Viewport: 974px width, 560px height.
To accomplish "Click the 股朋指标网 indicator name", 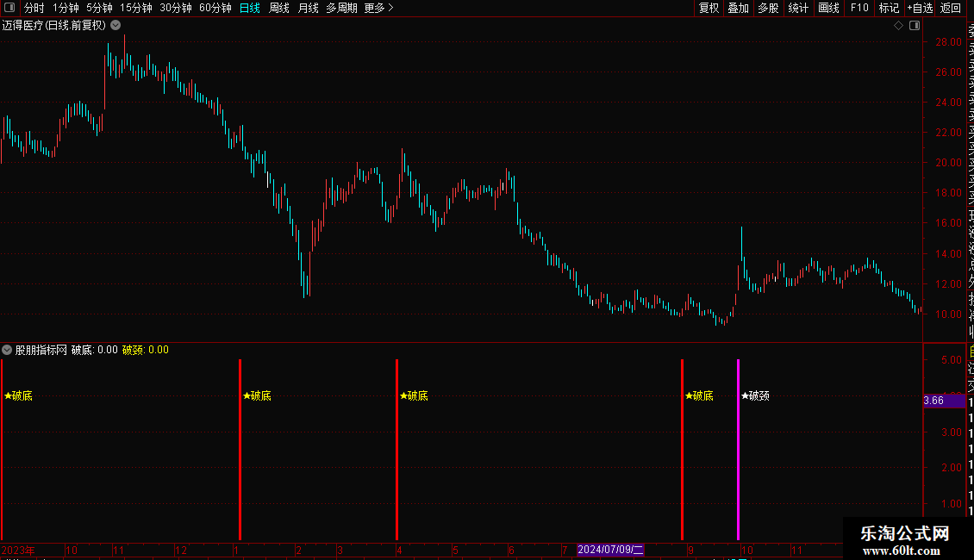I will coord(41,350).
